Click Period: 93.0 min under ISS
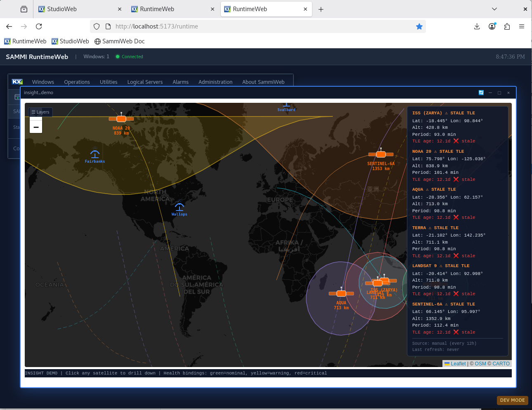This screenshot has width=532, height=410. pyautogui.click(x=434, y=134)
